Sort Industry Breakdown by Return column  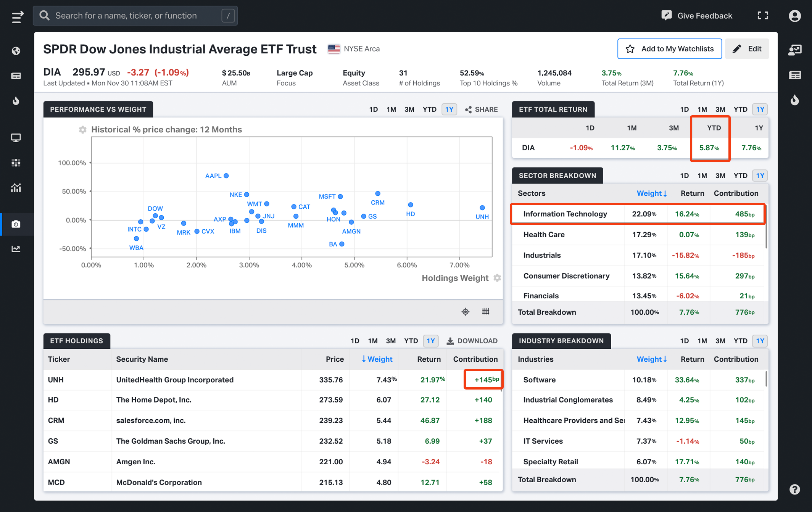pyautogui.click(x=692, y=359)
